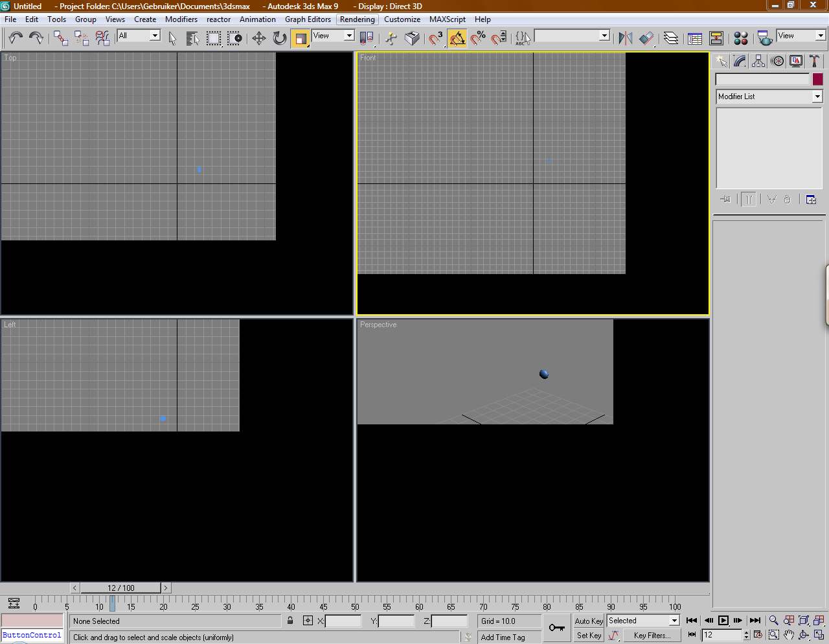This screenshot has width=829, height=644.
Task: Open the Material Editor icon
Action: pyautogui.click(x=741, y=38)
